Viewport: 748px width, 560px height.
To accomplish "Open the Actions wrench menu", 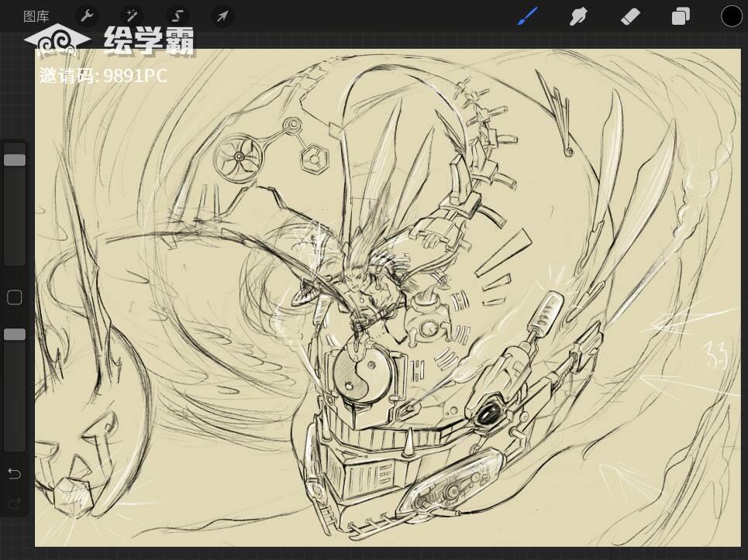I will click(86, 16).
